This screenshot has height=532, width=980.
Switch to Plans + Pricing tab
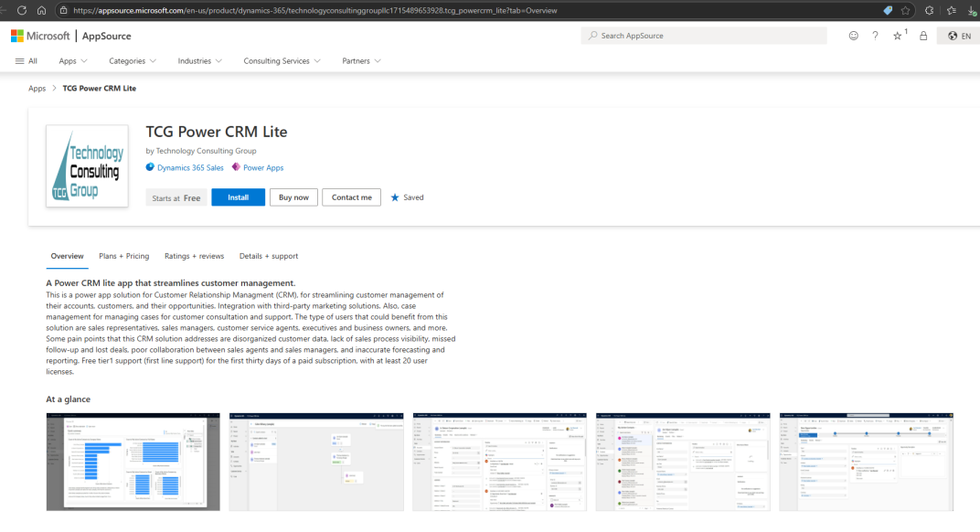tap(123, 256)
